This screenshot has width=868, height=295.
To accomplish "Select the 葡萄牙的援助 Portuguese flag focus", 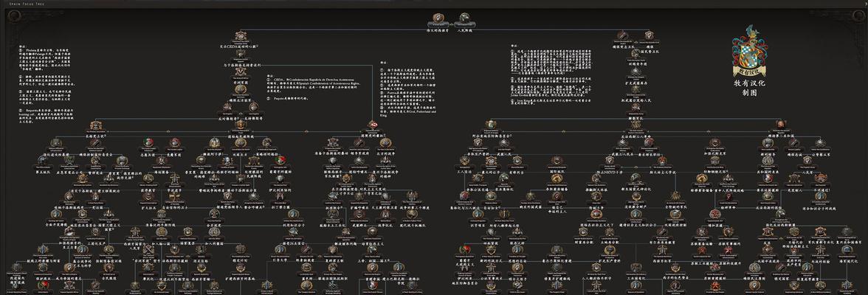I will pyautogui.click(x=280, y=162).
